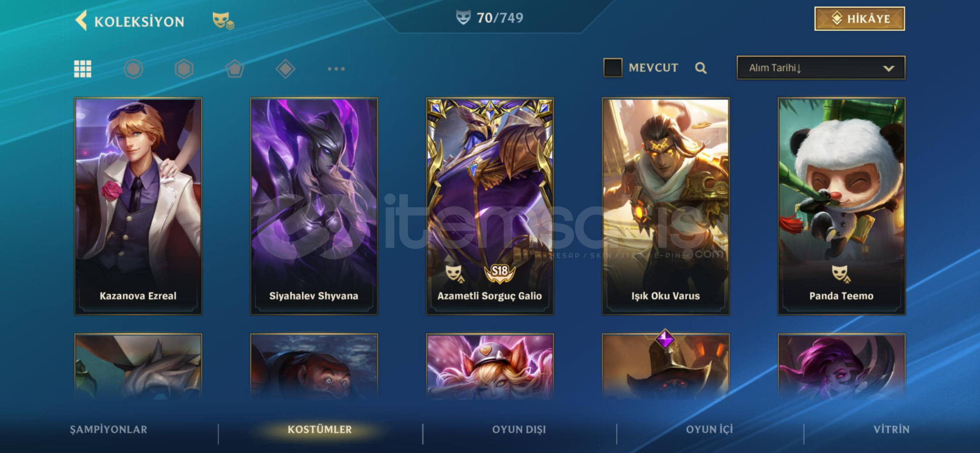This screenshot has height=453, width=980.
Task: Expand the Alım Tarihi sort dropdown
Action: click(821, 68)
